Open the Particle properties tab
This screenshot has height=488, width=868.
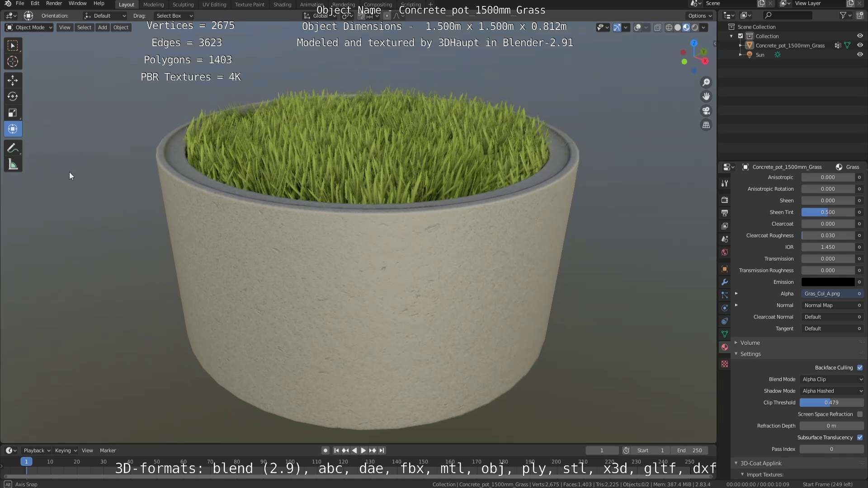click(725, 295)
